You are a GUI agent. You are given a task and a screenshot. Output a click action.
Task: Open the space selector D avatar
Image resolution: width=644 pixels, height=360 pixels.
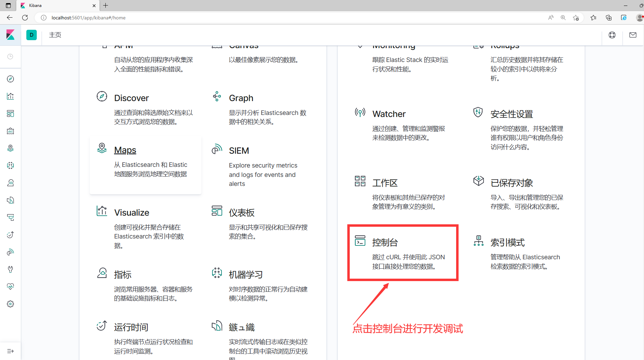(32, 35)
